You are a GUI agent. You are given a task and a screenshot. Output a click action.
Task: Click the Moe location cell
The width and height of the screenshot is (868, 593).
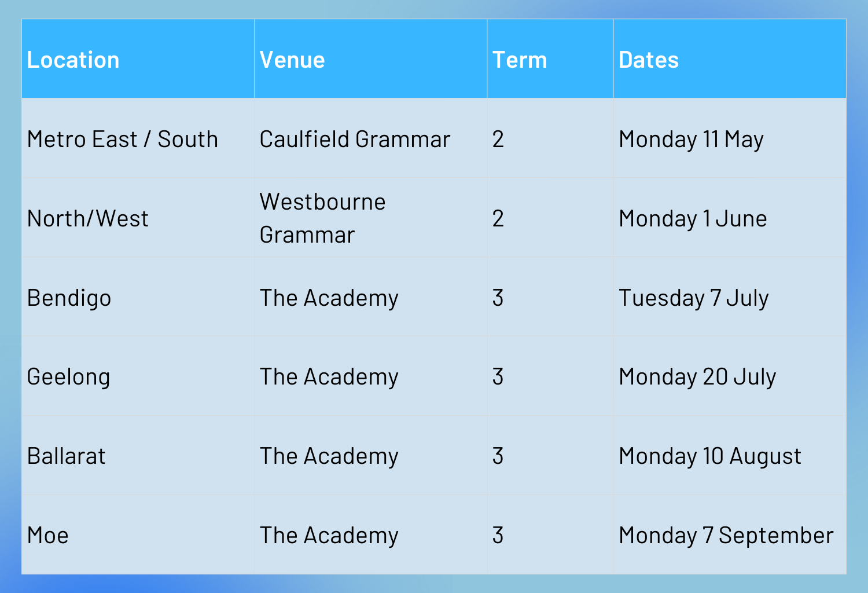tap(48, 536)
